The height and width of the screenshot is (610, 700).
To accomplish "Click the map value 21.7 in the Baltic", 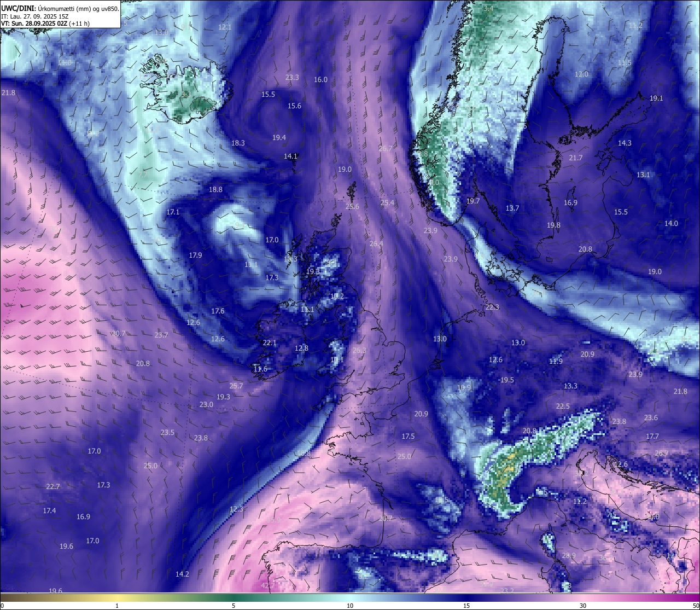I will pyautogui.click(x=576, y=158).
